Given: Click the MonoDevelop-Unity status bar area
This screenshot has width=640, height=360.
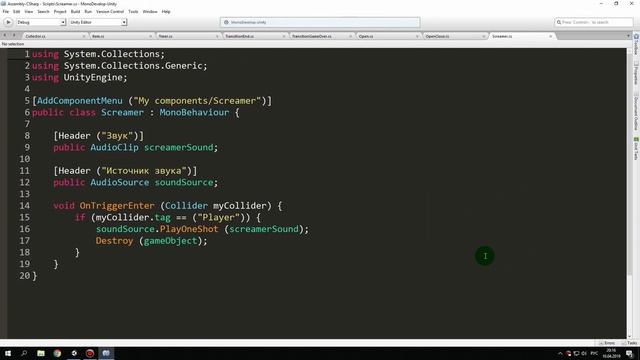Looking at the screenshot, I should [x=320, y=22].
